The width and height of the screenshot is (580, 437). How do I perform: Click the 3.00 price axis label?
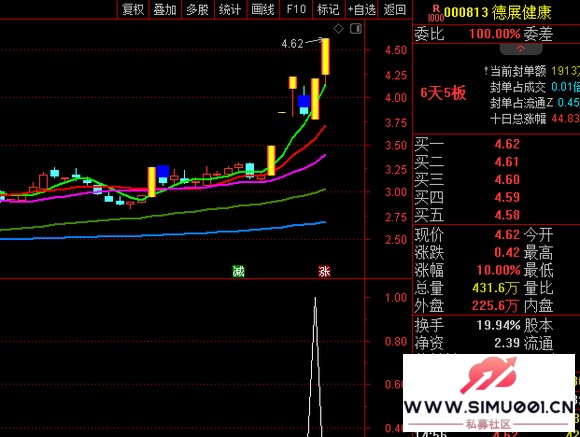pos(396,192)
